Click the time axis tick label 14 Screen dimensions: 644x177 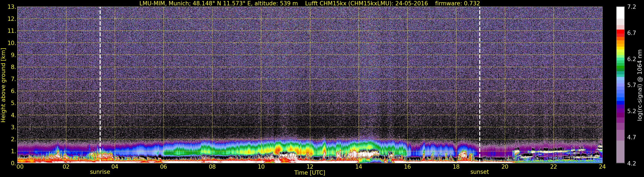point(358,167)
